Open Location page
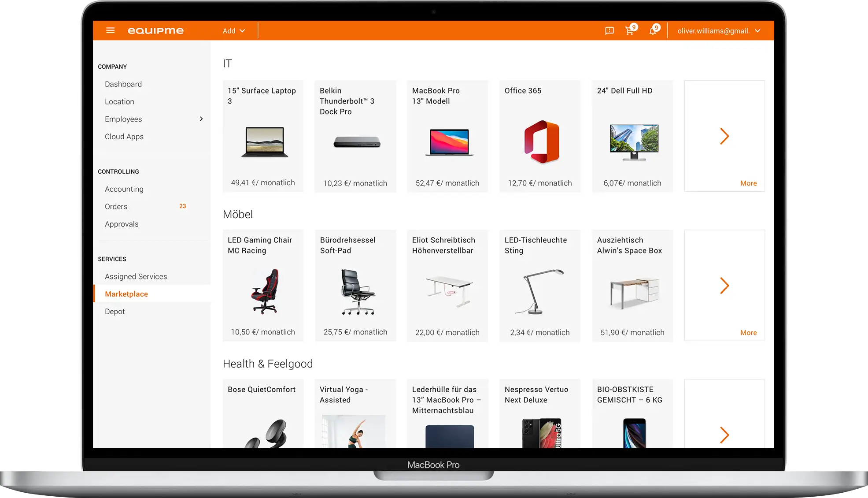The width and height of the screenshot is (868, 498). point(119,102)
